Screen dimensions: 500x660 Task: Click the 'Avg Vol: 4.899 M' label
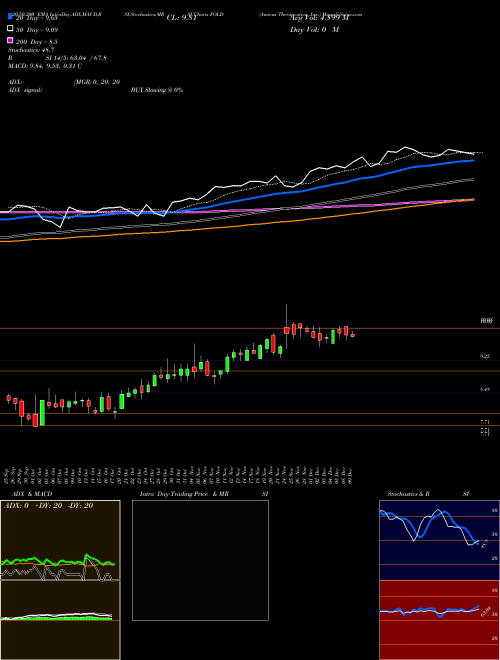pos(319,18)
